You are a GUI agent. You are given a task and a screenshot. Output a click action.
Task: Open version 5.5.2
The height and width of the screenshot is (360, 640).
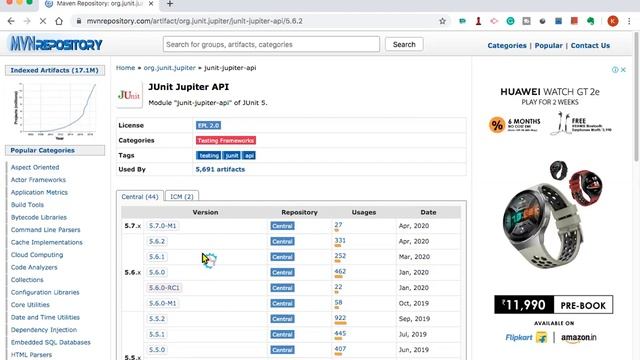(x=157, y=319)
